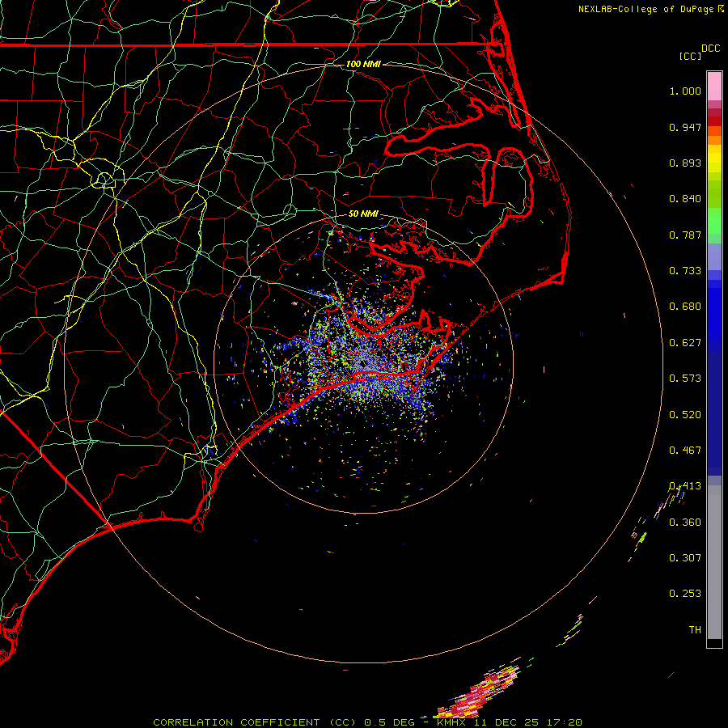The width and height of the screenshot is (728, 728).
Task: Pick the light pink top color bar segment
Action: click(x=714, y=87)
